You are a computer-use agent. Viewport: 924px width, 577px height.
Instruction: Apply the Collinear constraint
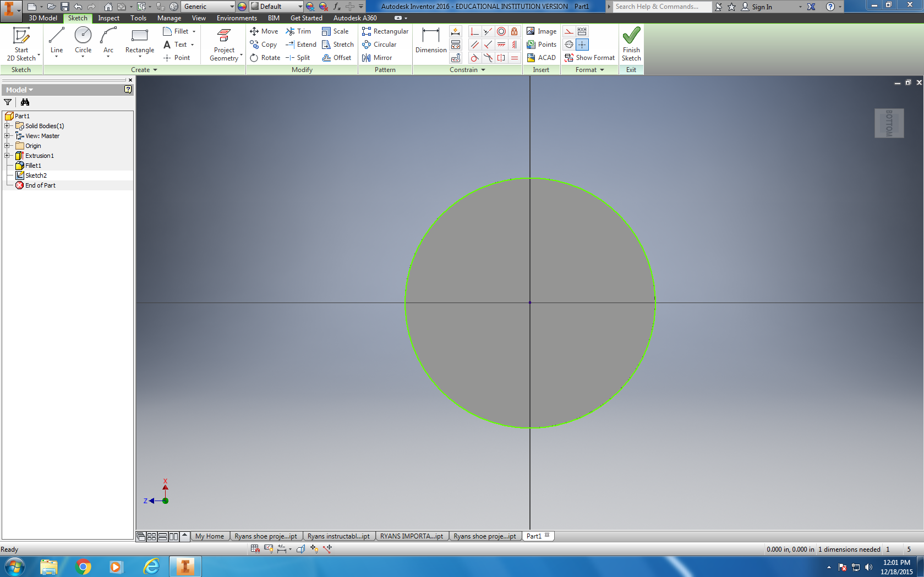pyautogui.click(x=488, y=32)
